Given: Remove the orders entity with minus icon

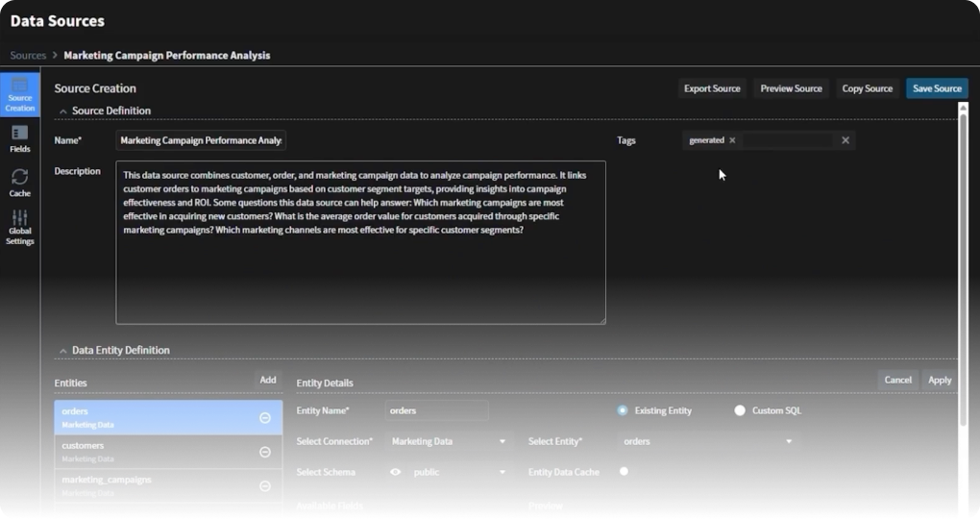Looking at the screenshot, I should tap(265, 418).
